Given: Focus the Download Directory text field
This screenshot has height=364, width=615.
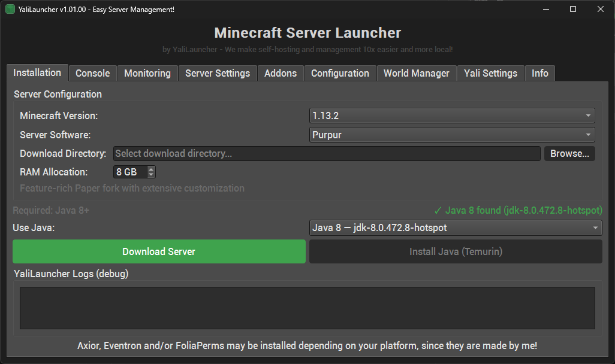Looking at the screenshot, I should (x=327, y=154).
